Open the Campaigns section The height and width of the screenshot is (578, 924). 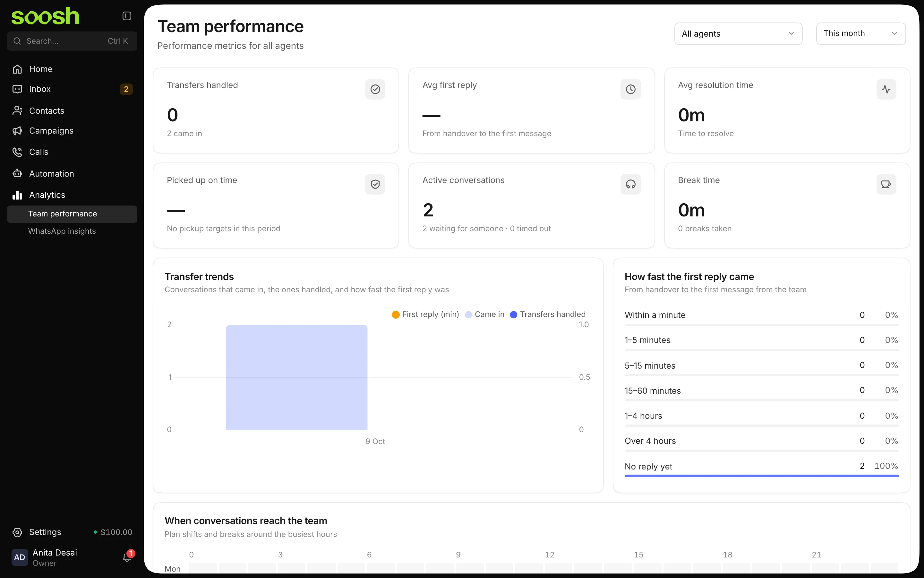pyautogui.click(x=72, y=131)
